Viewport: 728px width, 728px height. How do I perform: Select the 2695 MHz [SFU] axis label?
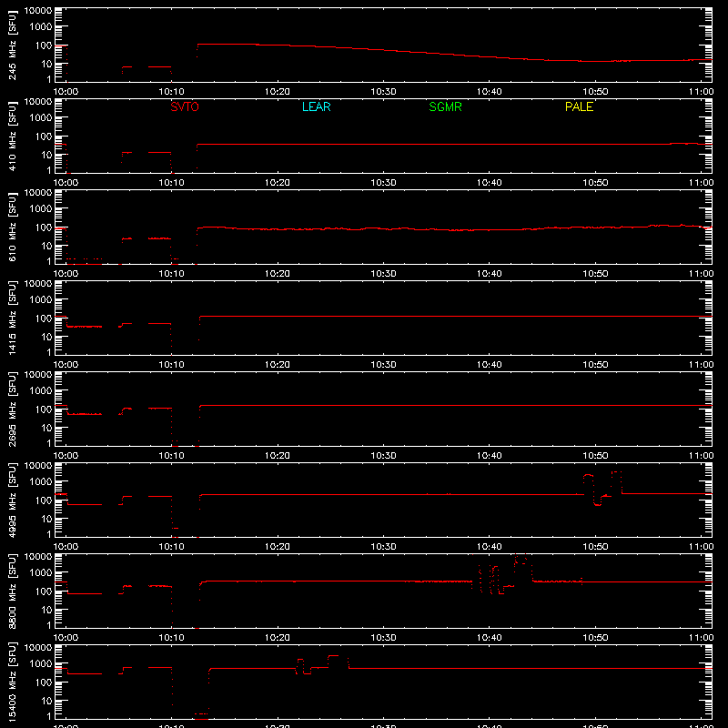click(12, 409)
